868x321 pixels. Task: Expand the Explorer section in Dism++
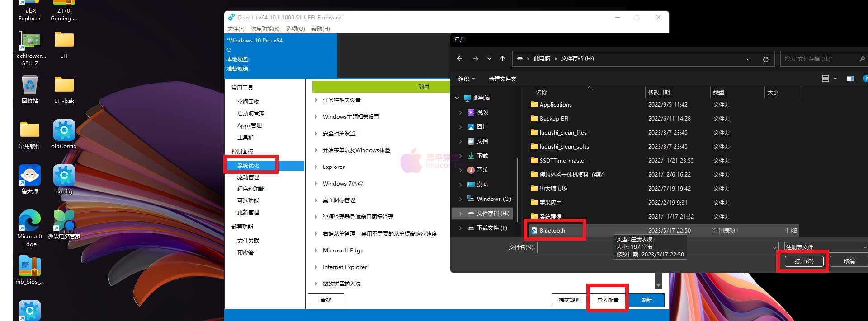tap(316, 167)
